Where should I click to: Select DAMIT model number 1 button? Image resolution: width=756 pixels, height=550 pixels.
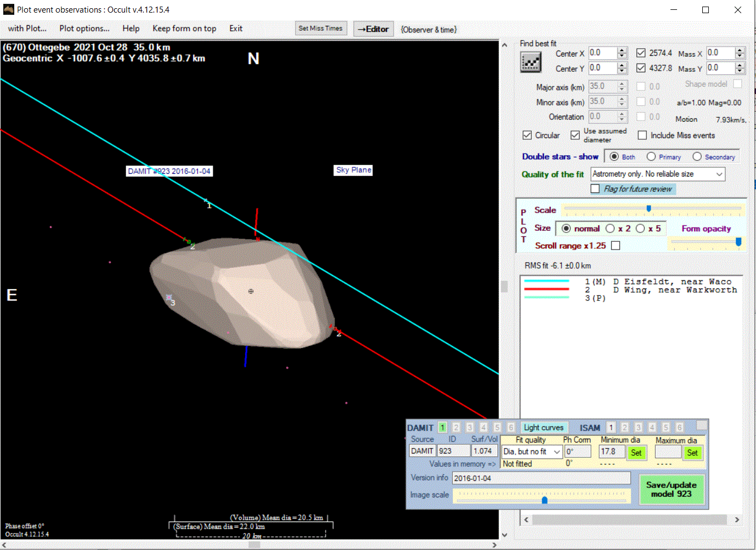point(442,427)
